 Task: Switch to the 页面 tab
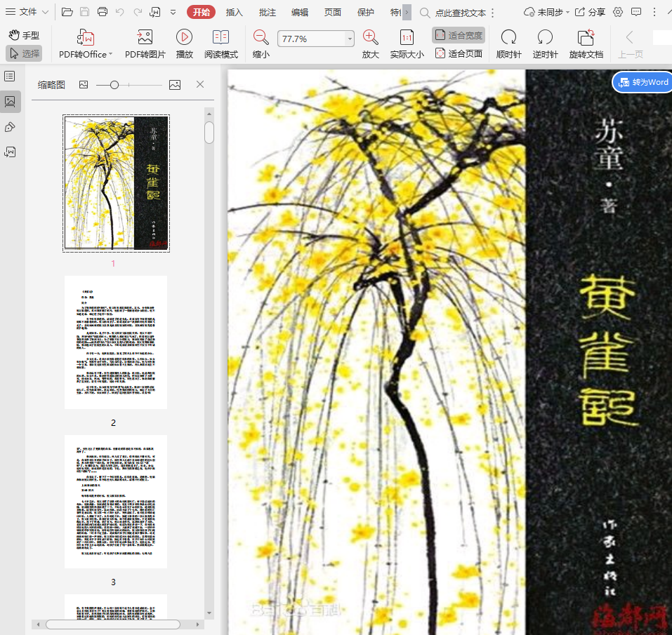tap(333, 13)
